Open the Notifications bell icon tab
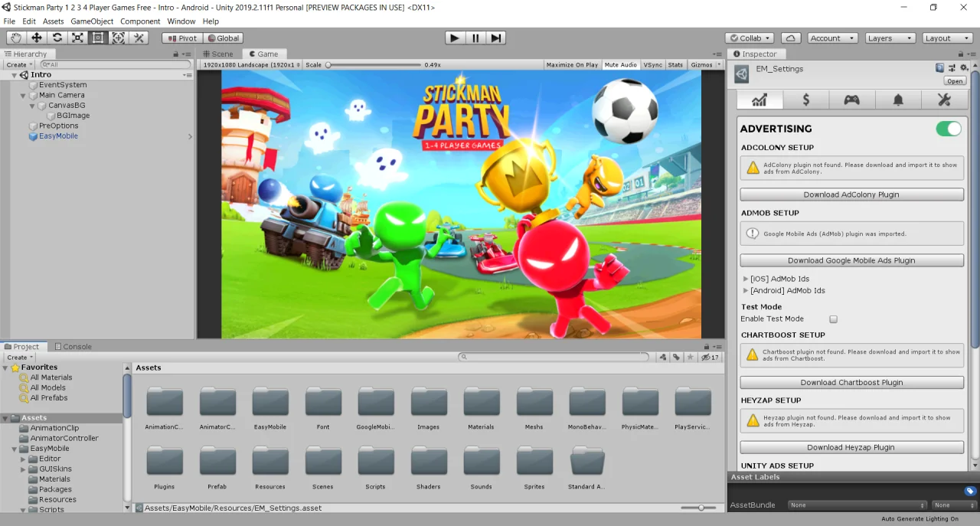Viewport: 980px width, 526px height. coord(898,100)
